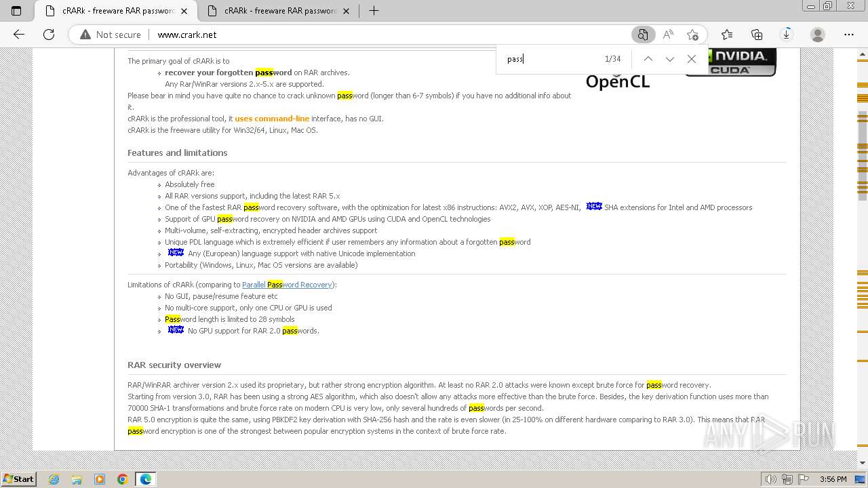Open the Windows Start menu
Image resolution: width=868 pixels, height=488 pixels.
[x=19, y=479]
